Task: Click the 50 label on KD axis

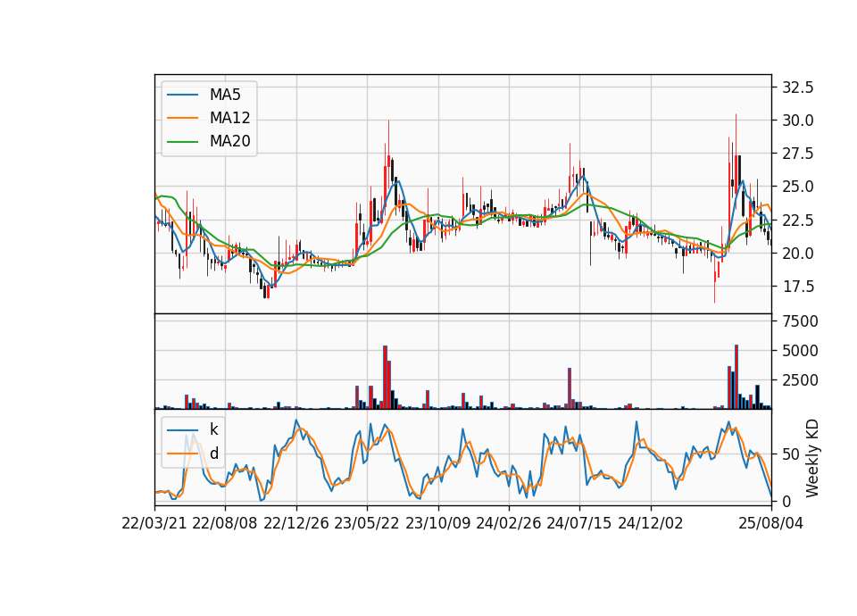Action: 791,454
